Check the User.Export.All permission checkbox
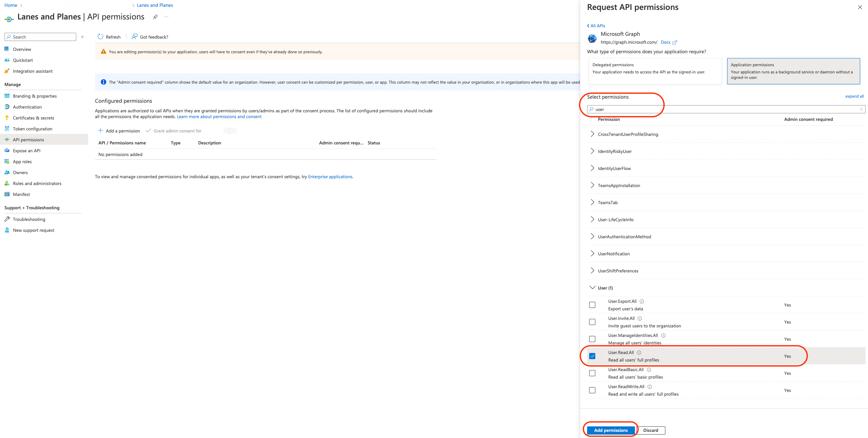 (x=592, y=305)
